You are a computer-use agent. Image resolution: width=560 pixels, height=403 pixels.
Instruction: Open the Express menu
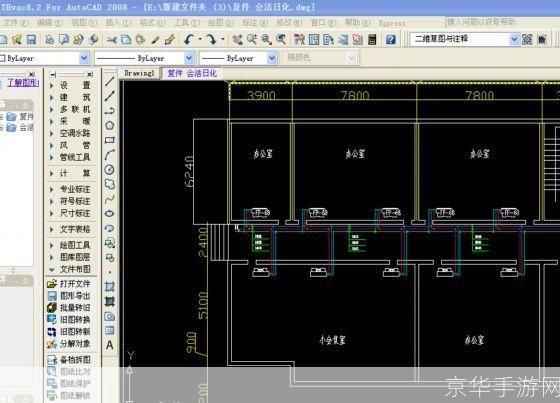[392, 23]
